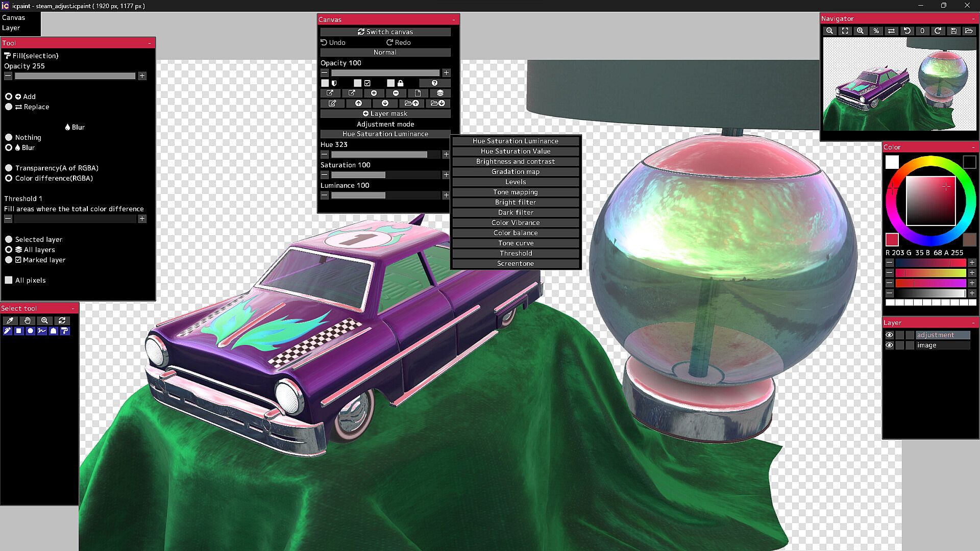The width and height of the screenshot is (980, 551).
Task: Select the Replace radio button
Action: click(x=9, y=107)
